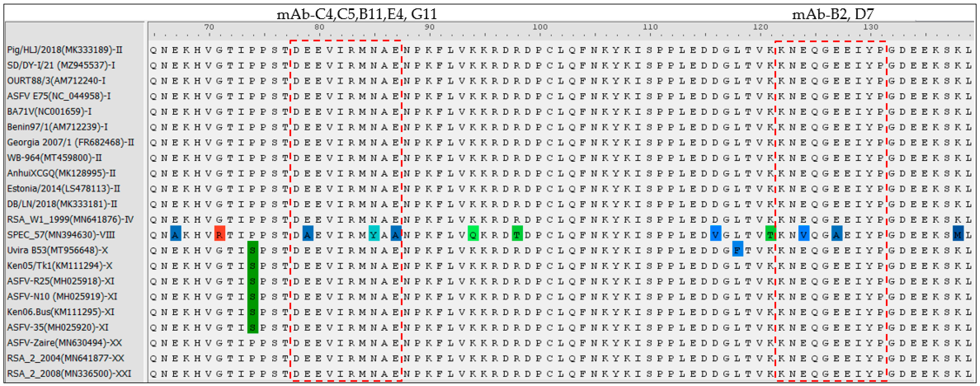
Task: Select sequence OURT88/3(AM712240-I
Action: pos(56,81)
